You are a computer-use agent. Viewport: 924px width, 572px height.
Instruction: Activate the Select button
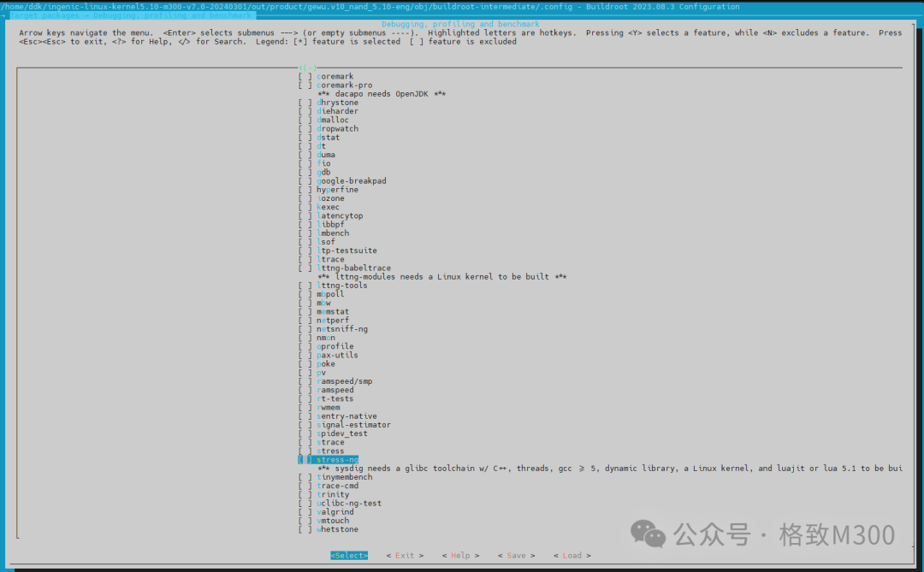click(x=349, y=556)
